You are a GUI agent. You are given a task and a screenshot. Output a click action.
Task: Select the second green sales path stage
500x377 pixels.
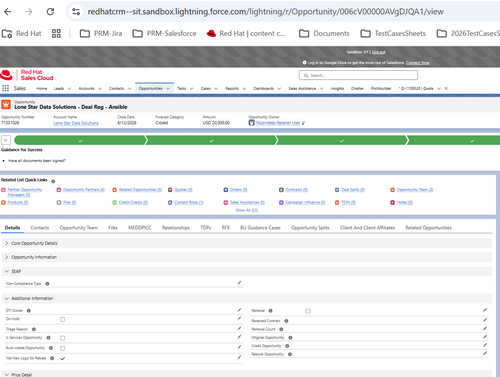point(211,140)
